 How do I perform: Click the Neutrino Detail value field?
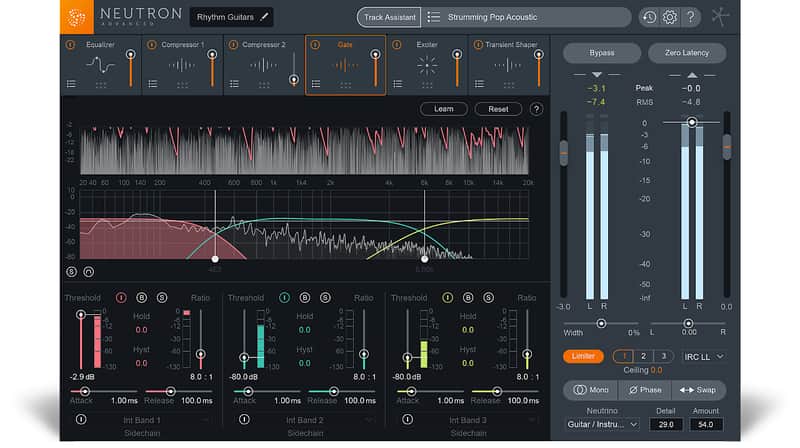coord(666,425)
